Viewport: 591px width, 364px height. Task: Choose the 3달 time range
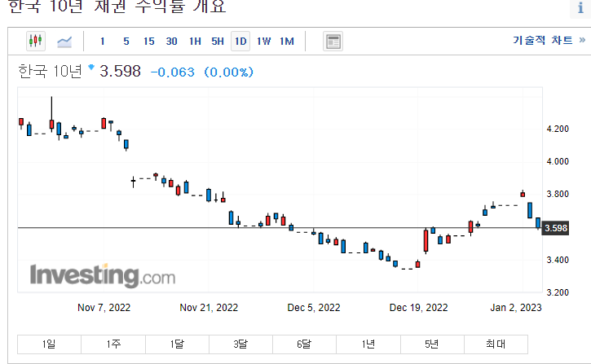tap(240, 344)
